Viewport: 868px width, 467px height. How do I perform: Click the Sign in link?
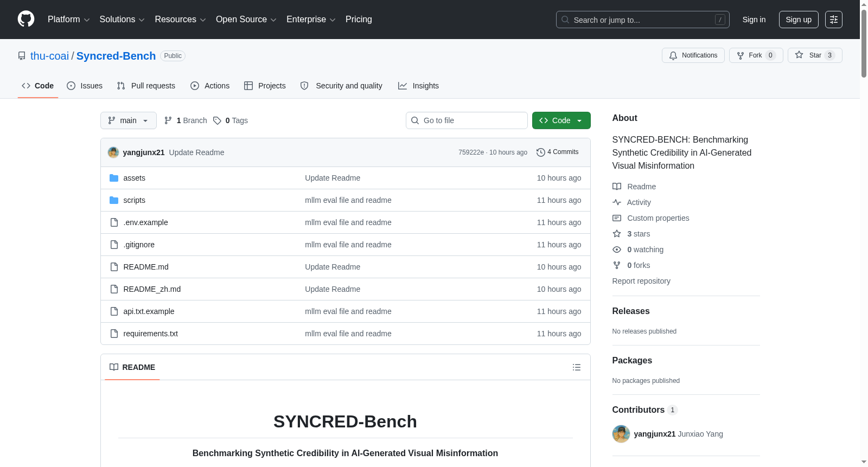[x=754, y=20]
